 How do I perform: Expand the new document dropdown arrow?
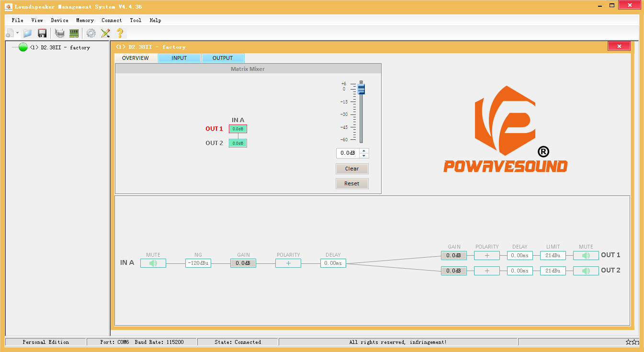point(18,34)
